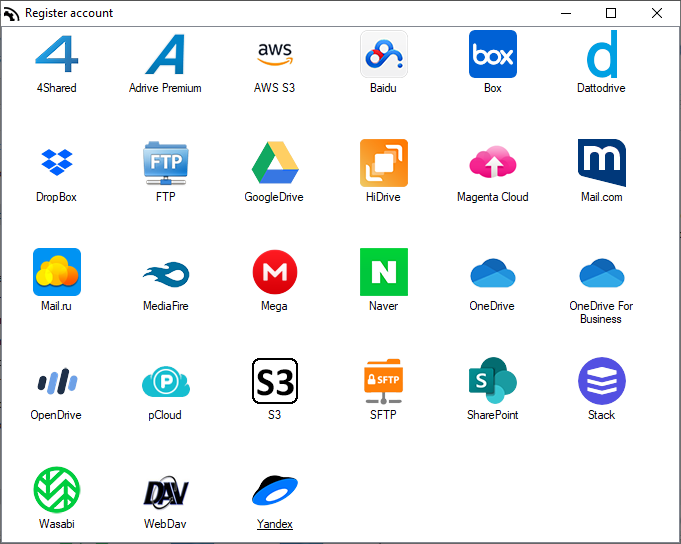The width and height of the screenshot is (681, 544).
Task: Pick the orange HiDrive icon
Action: pyautogui.click(x=383, y=163)
